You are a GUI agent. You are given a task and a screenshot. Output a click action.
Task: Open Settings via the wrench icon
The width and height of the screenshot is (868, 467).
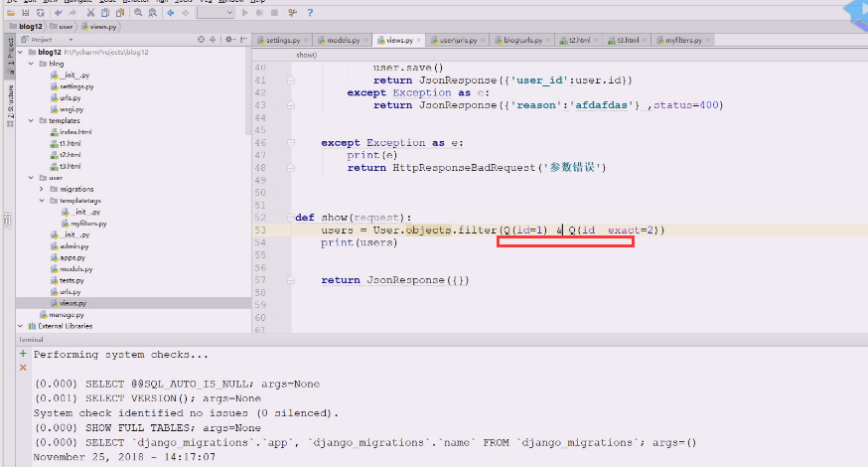292,13
